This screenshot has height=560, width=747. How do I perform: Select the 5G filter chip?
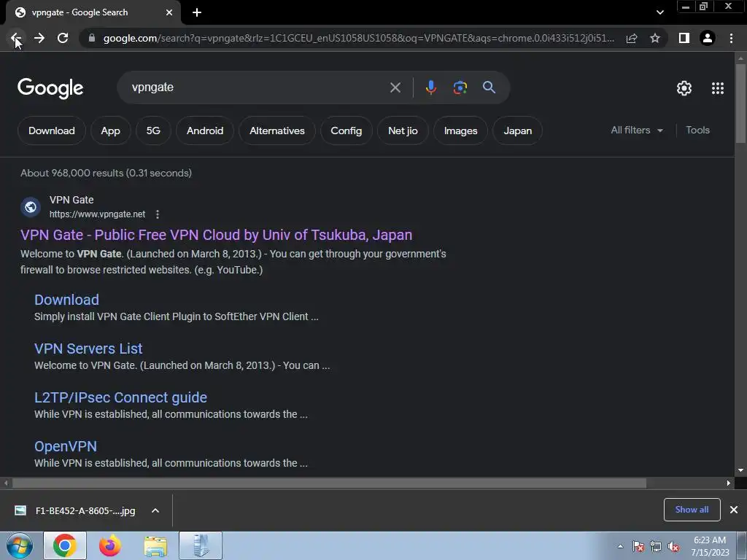click(x=153, y=131)
